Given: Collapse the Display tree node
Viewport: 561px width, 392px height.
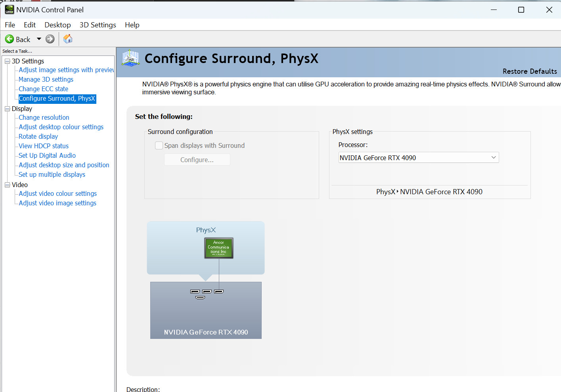Looking at the screenshot, I should click(7, 109).
